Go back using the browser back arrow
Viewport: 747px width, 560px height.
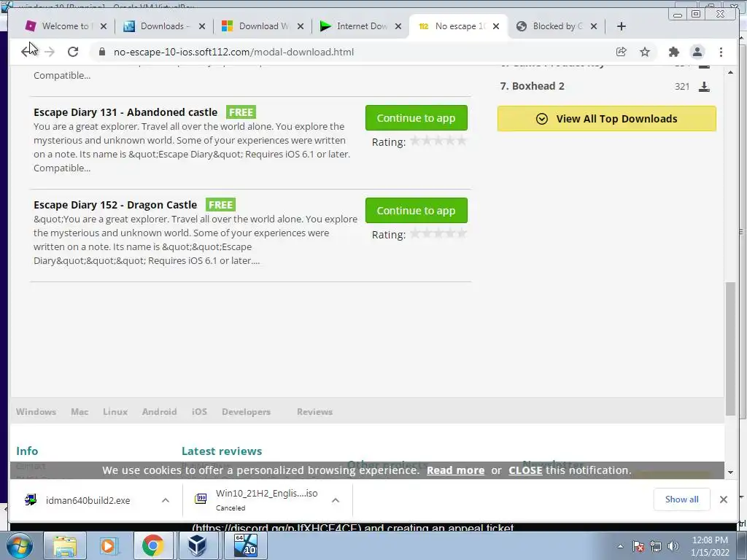27,52
